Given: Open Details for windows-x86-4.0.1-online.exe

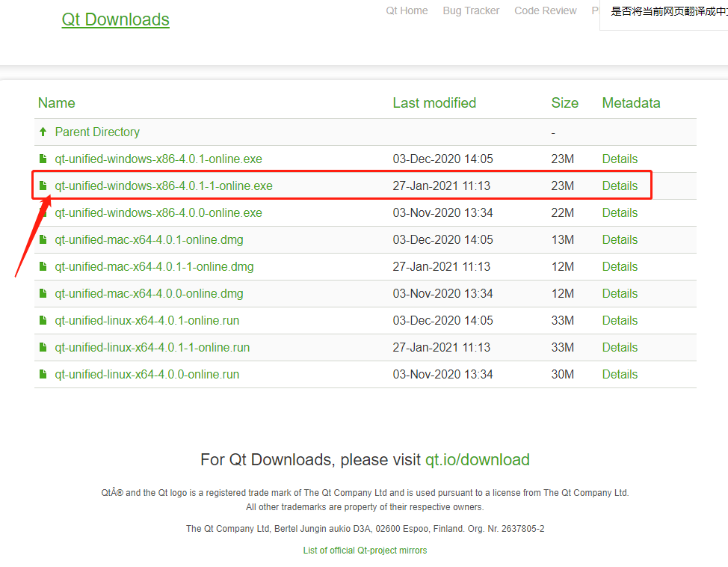Looking at the screenshot, I should pos(620,159).
